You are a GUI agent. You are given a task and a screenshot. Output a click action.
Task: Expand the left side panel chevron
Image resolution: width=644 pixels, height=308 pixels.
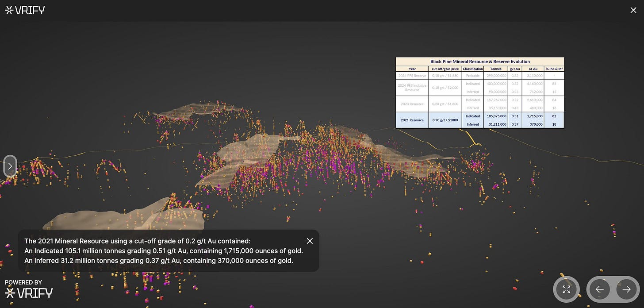point(10,166)
